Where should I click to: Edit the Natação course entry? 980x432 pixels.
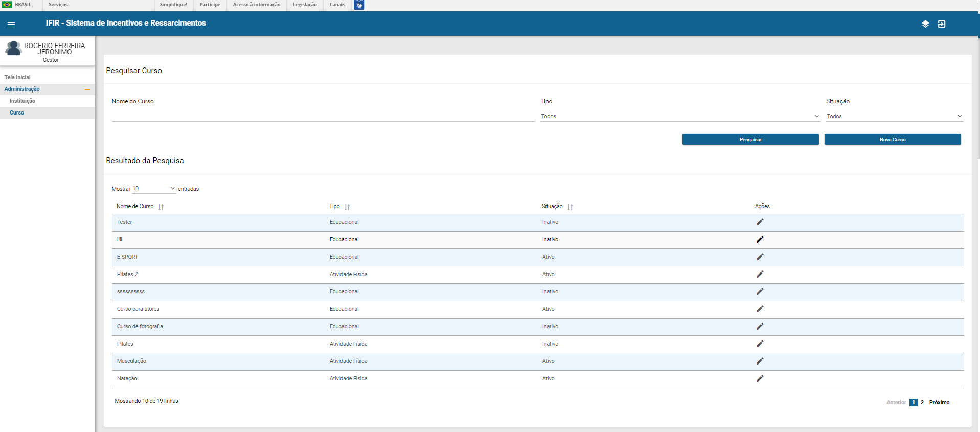760,379
